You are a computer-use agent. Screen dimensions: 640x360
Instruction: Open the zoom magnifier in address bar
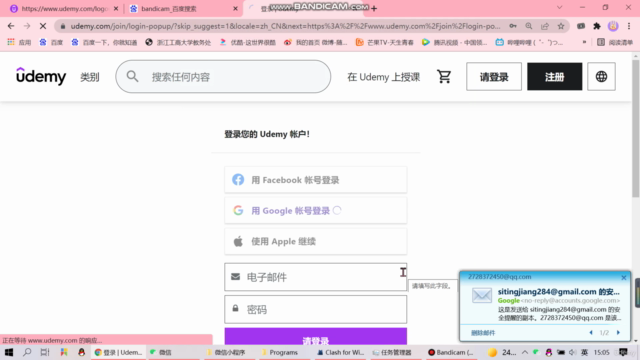click(x=529, y=26)
